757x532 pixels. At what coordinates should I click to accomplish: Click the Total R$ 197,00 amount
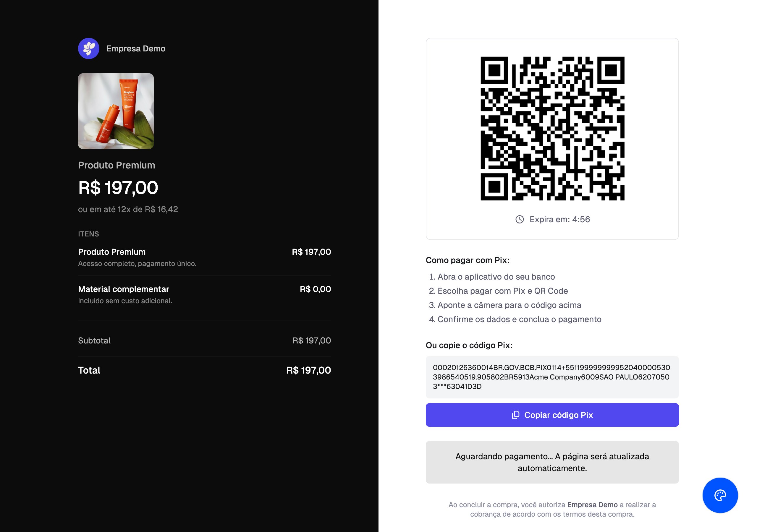pyautogui.click(x=309, y=370)
